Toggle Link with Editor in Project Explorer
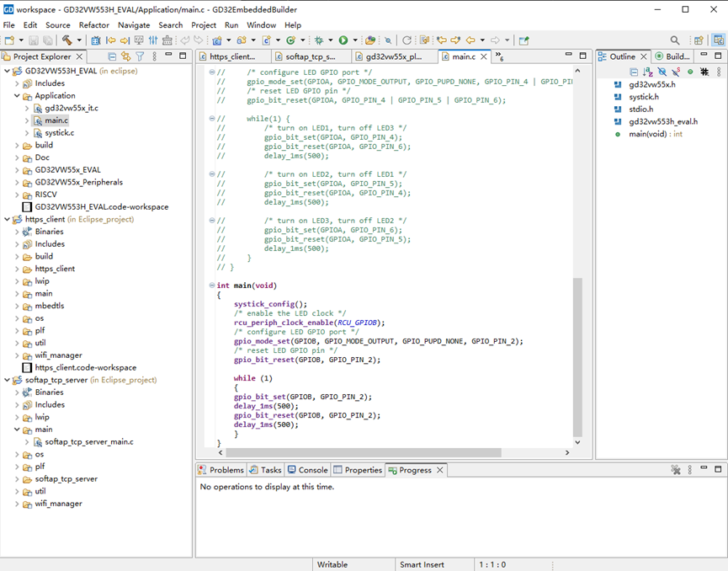Viewport: 728px width, 571px height. pyautogui.click(x=125, y=56)
